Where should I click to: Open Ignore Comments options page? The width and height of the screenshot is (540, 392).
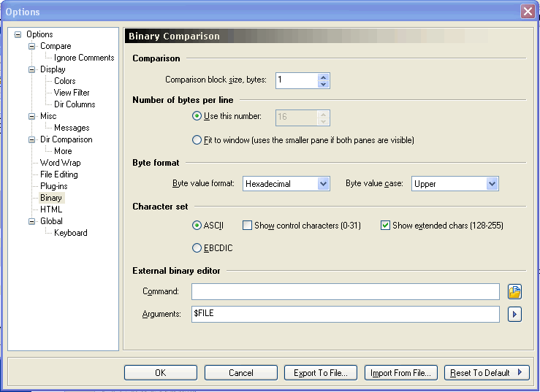point(84,58)
